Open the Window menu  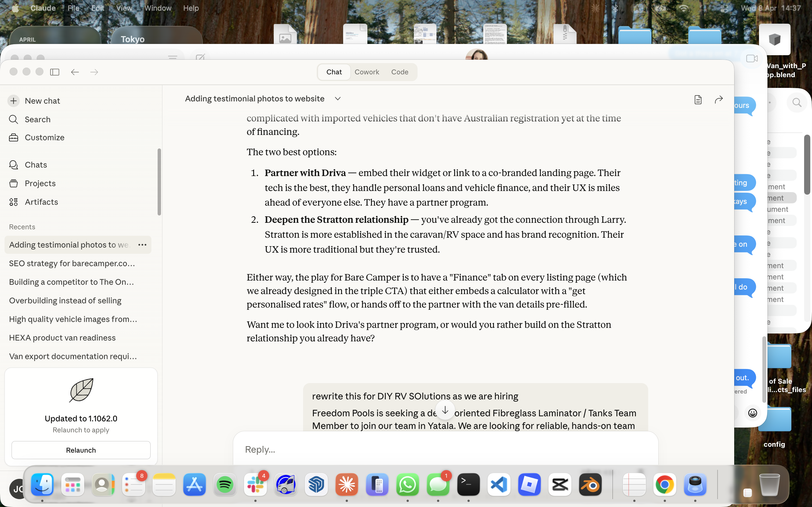[x=158, y=8]
